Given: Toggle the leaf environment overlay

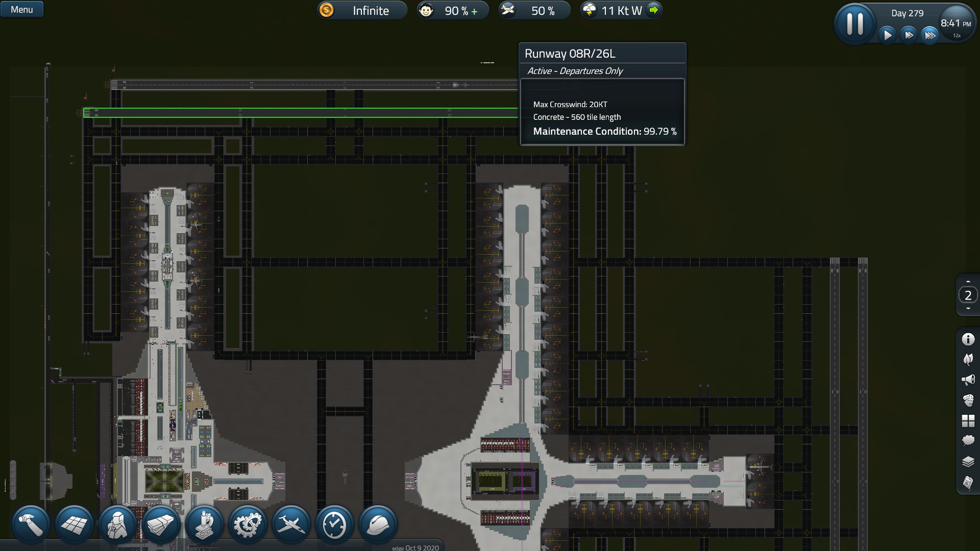Looking at the screenshot, I should pyautogui.click(x=968, y=360).
